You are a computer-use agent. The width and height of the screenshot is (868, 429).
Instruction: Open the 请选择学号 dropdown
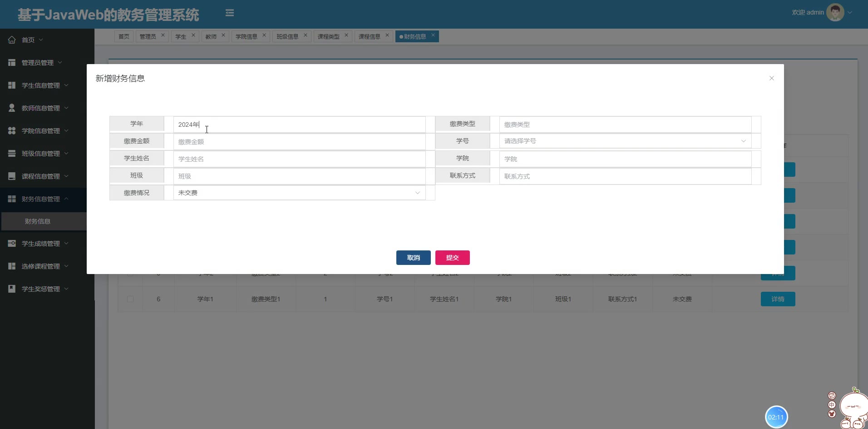(625, 141)
